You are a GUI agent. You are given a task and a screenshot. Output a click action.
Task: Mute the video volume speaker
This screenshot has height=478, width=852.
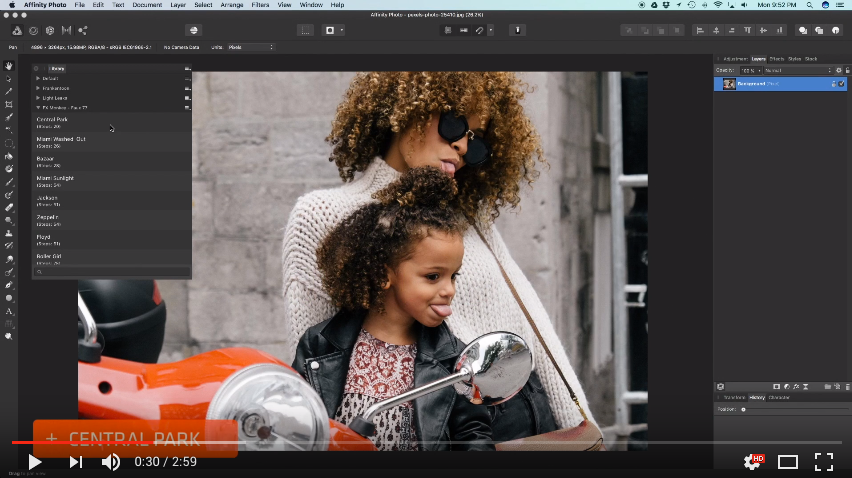tap(111, 461)
